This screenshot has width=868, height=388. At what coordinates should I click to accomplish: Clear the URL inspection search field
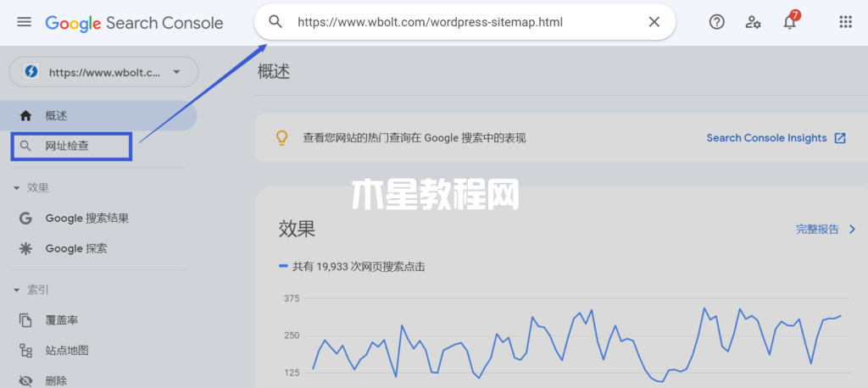[x=654, y=22]
